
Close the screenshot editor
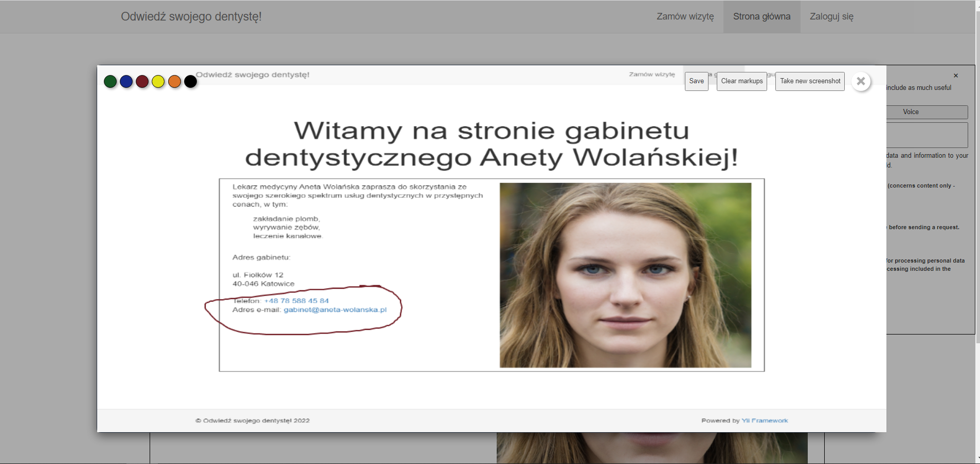pyautogui.click(x=861, y=81)
